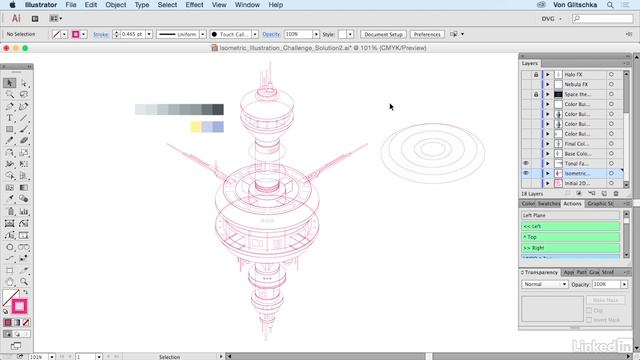The height and width of the screenshot is (360, 640).
Task: Open the Arrange Documents menu
Action: click(56, 18)
